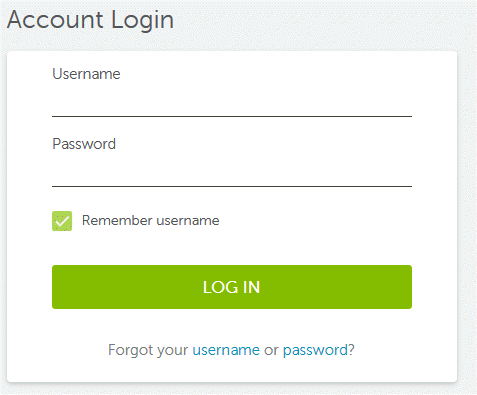The width and height of the screenshot is (477, 395).
Task: Click the Account Login heading
Action: coord(90,20)
